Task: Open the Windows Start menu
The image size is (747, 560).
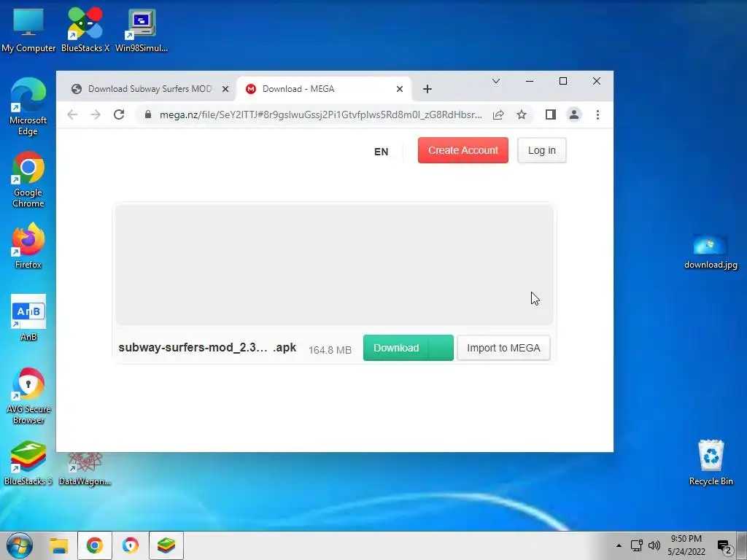Action: coord(19,545)
